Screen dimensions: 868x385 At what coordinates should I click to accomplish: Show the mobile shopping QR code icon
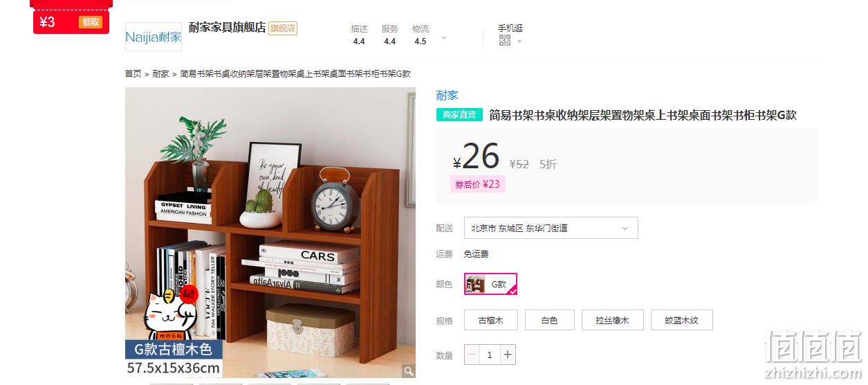(505, 41)
